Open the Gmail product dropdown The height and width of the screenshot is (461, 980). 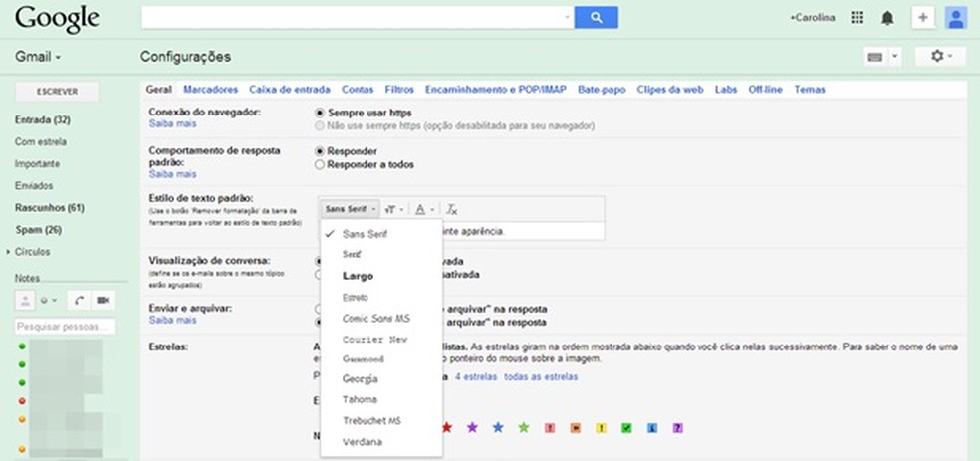pos(38,57)
